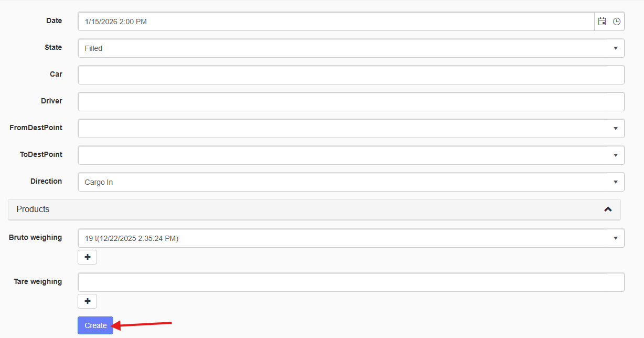Expand the ToDestPoint dropdown
644x338 pixels.
(616, 155)
